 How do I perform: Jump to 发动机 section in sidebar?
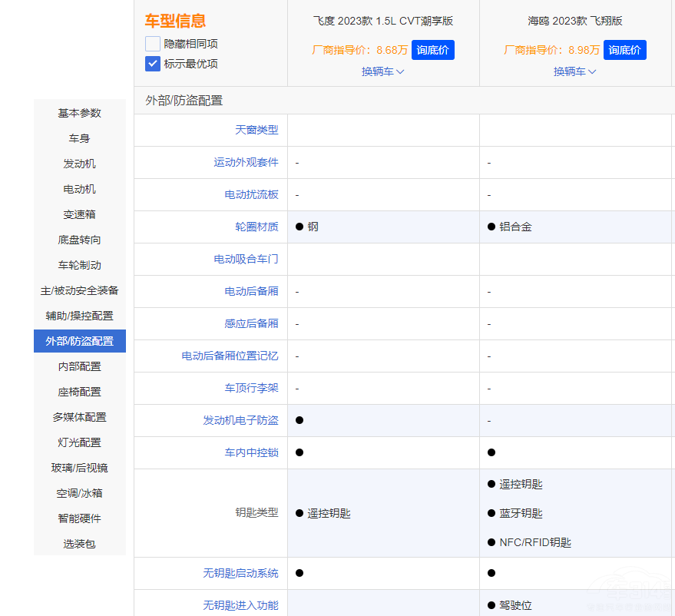tap(80, 164)
